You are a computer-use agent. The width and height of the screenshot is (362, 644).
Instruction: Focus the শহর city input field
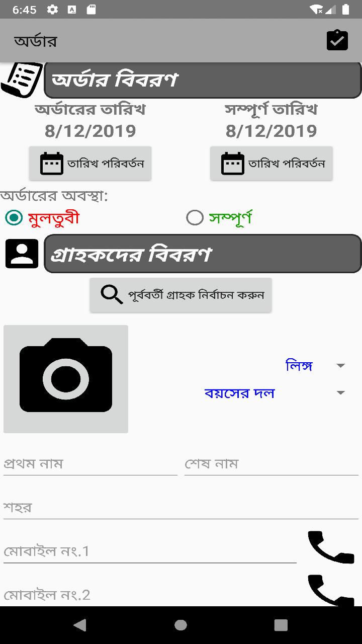(181, 507)
